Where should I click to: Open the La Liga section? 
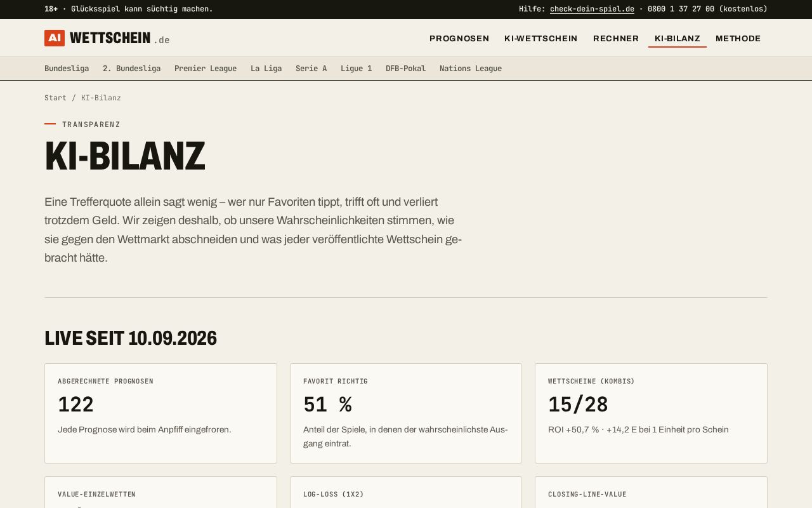[266, 69]
